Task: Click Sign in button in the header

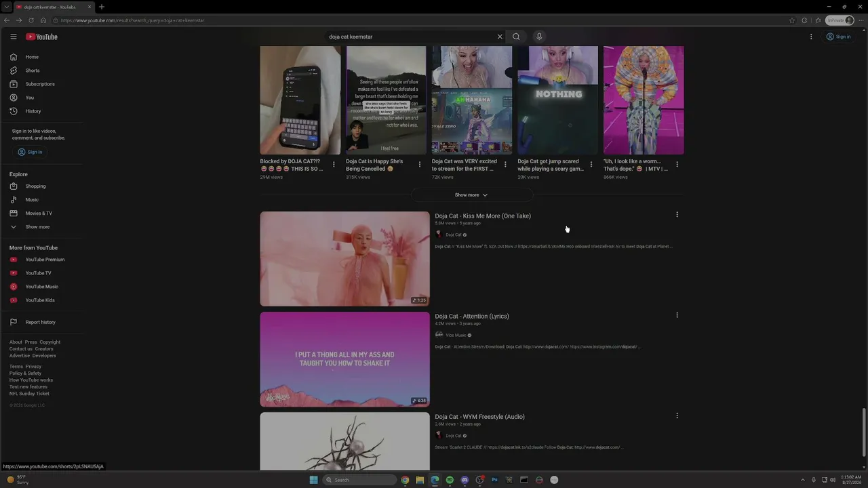Action: point(838,37)
